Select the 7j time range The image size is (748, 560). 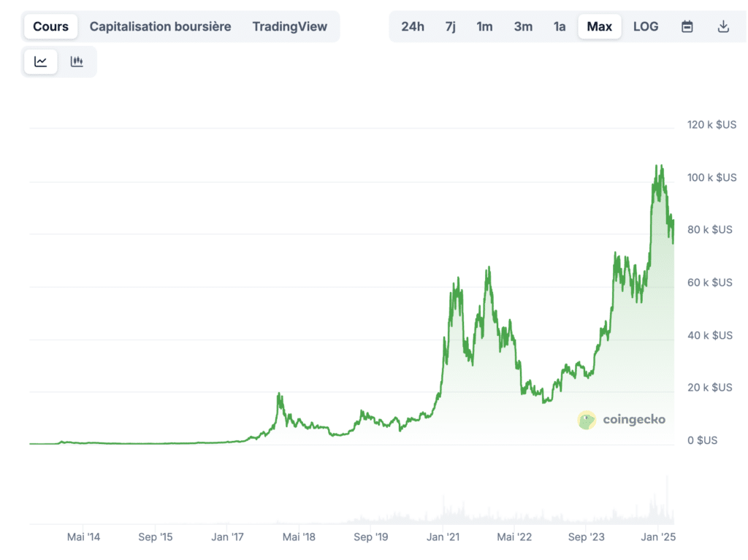pos(451,27)
